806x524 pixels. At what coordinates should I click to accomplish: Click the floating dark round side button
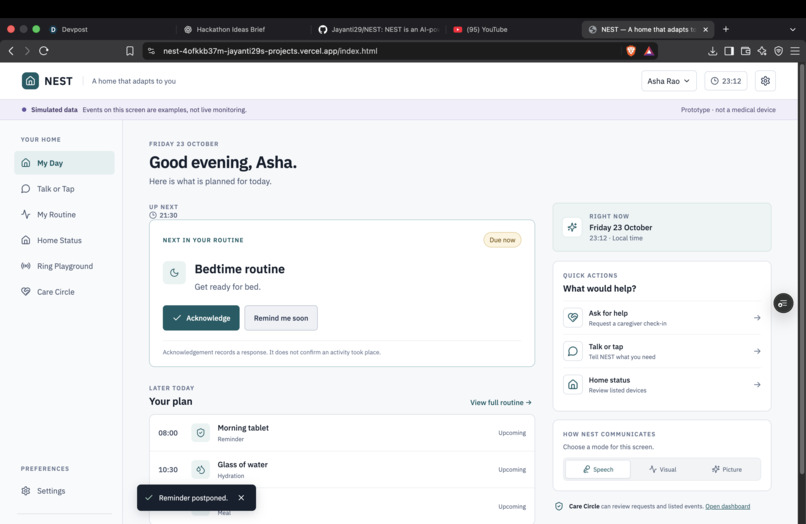(x=783, y=303)
